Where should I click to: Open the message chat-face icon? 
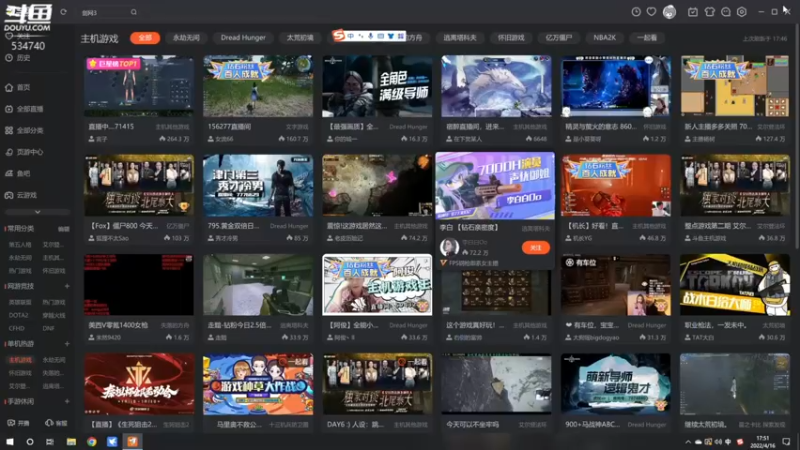click(726, 12)
